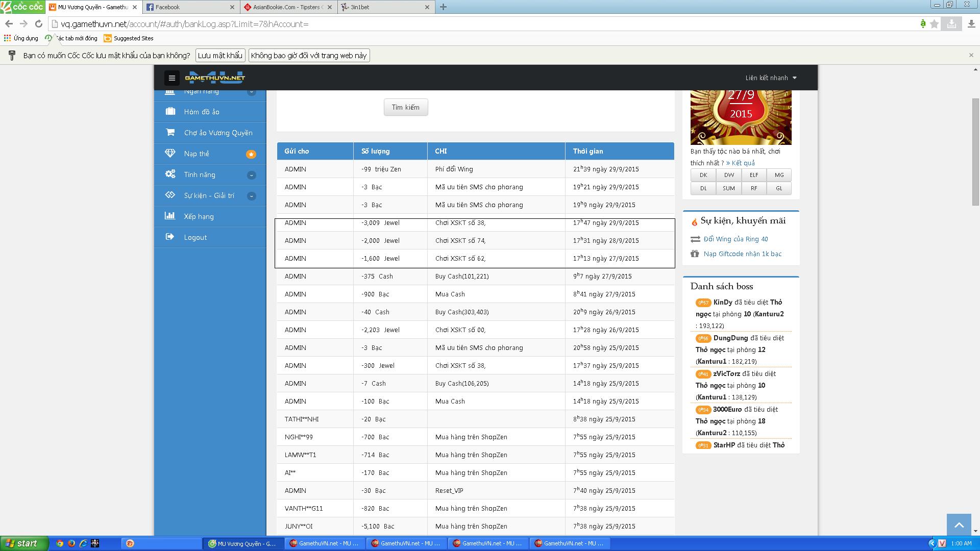Expand the Tính năng submenu chevron
980x551 pixels.
tap(251, 175)
